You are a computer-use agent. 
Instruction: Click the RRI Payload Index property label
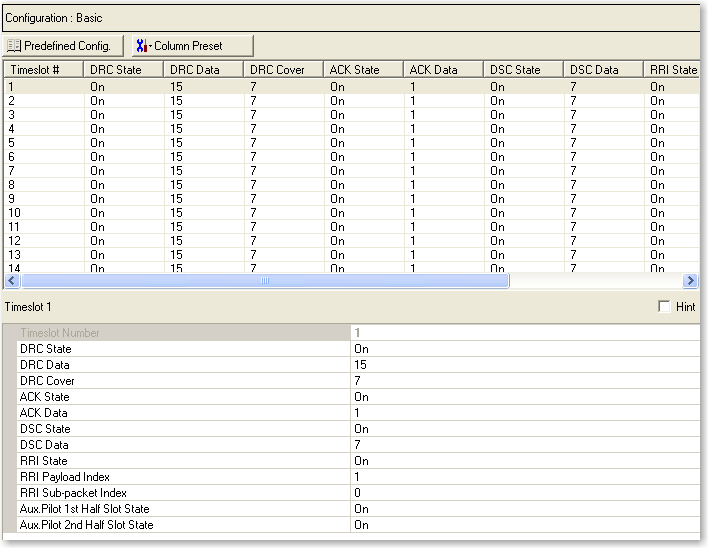pyautogui.click(x=65, y=477)
